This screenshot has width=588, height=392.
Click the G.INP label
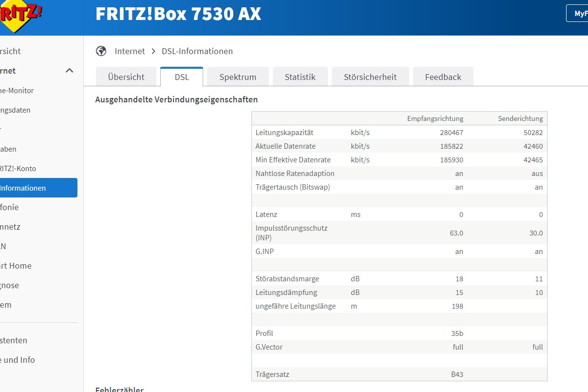tap(265, 252)
